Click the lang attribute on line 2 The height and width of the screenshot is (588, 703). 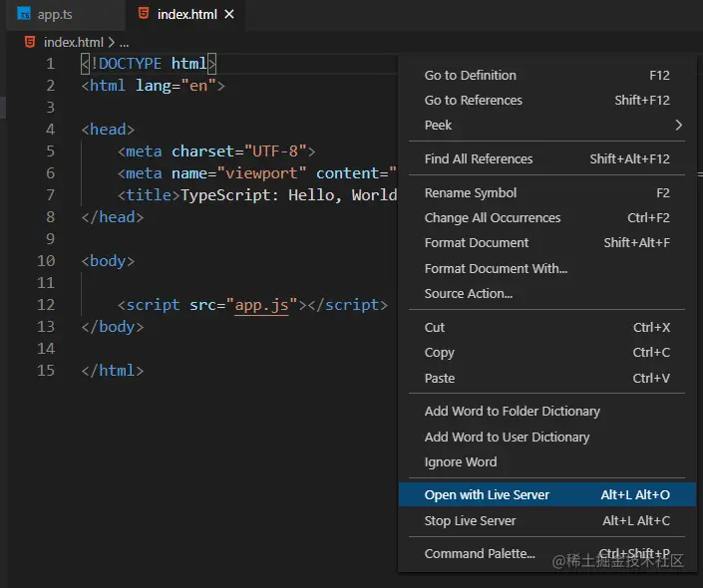pyautogui.click(x=154, y=86)
